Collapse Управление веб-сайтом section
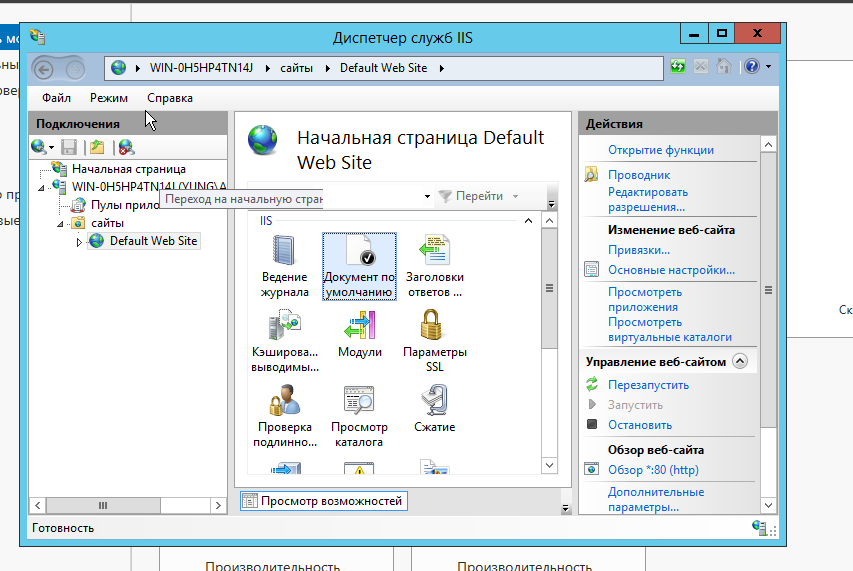The width and height of the screenshot is (853, 571). pos(740,361)
